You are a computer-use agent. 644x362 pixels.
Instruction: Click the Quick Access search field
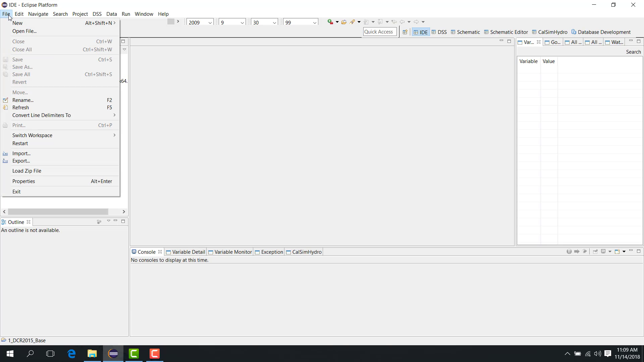click(x=380, y=32)
